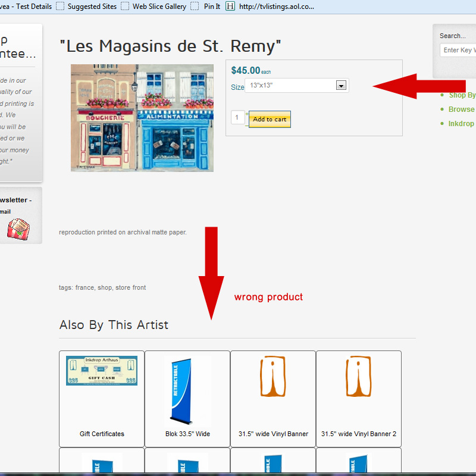Viewport: 476px width, 476px height.
Task: Click the Add to cart button
Action: 270,120
